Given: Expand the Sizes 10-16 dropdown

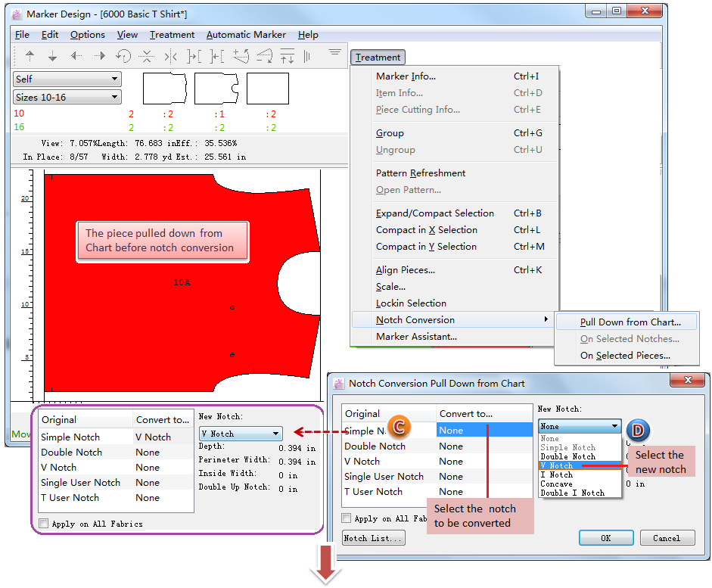Looking at the screenshot, I should tap(67, 97).
